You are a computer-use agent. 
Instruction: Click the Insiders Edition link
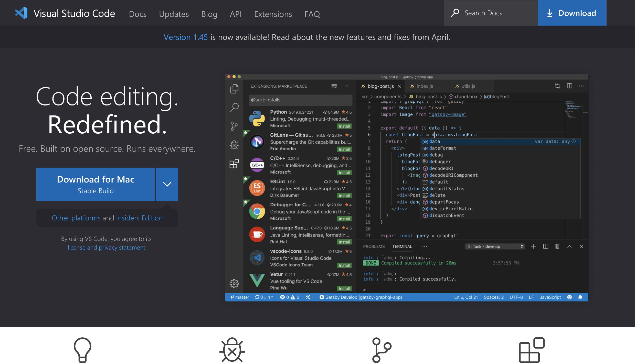(x=139, y=218)
